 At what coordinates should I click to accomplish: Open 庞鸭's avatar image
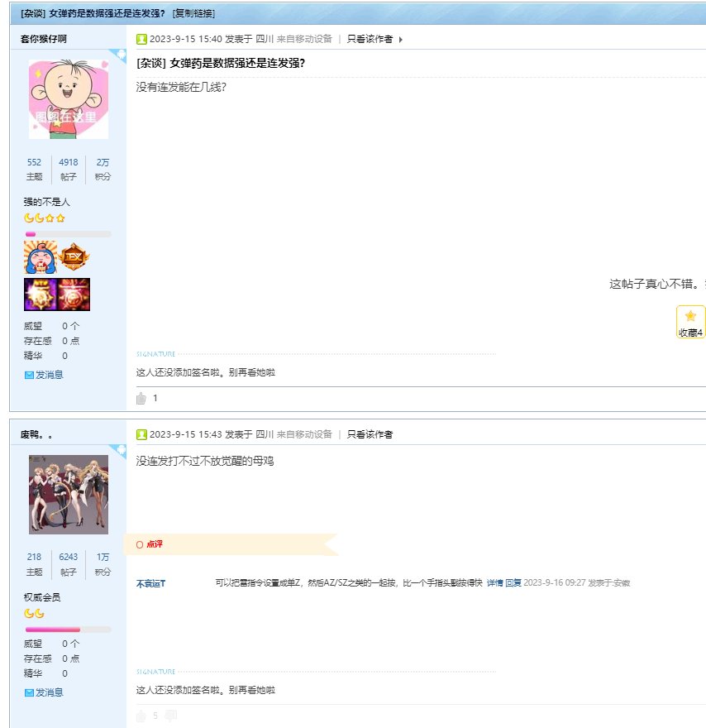pos(69,495)
